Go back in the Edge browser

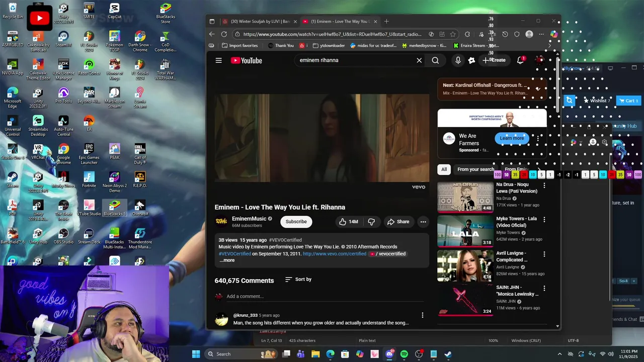[x=212, y=34]
